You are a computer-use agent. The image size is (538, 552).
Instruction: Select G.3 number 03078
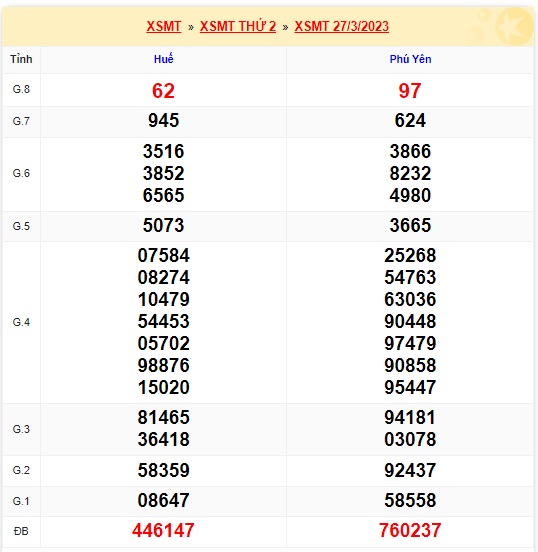coord(410,439)
